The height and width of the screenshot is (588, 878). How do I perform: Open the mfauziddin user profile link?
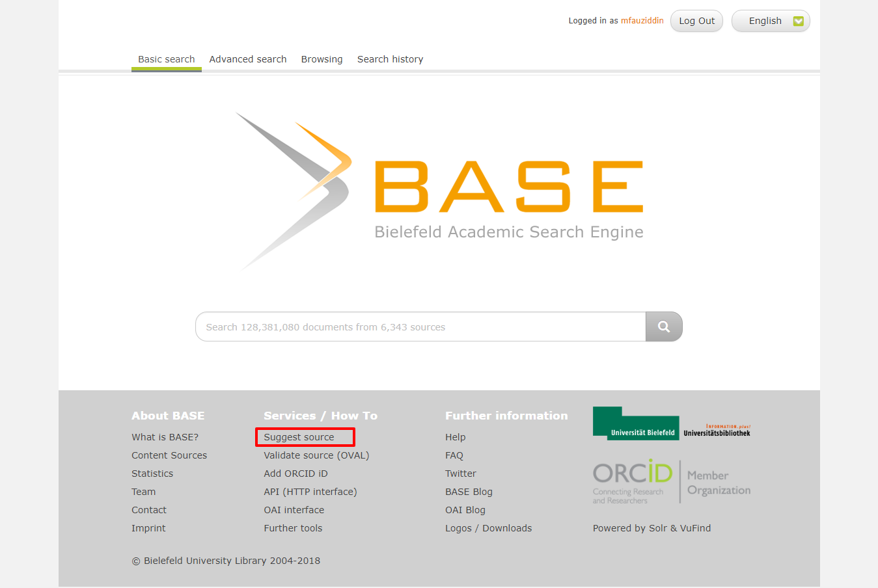642,21
